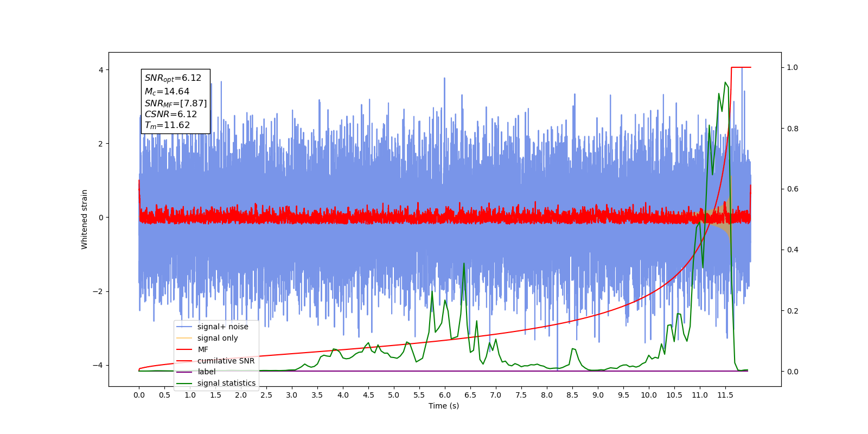Click x-axis tick label 3.0
The height and width of the screenshot is (434, 868).
click(x=292, y=395)
